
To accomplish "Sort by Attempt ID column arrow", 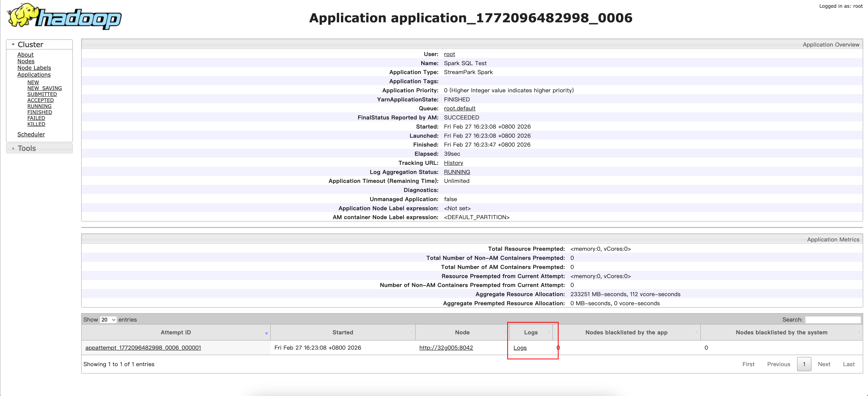I will (x=266, y=333).
